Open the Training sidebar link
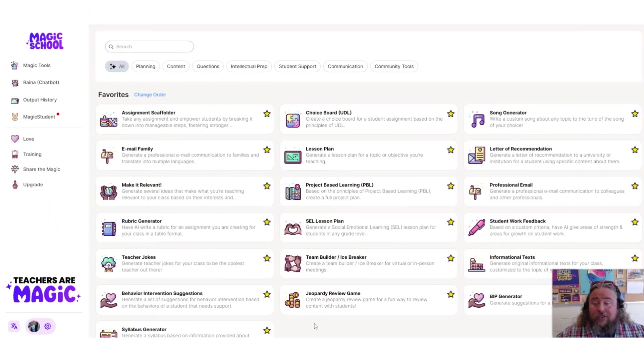The width and height of the screenshot is (644, 362). 32,154
